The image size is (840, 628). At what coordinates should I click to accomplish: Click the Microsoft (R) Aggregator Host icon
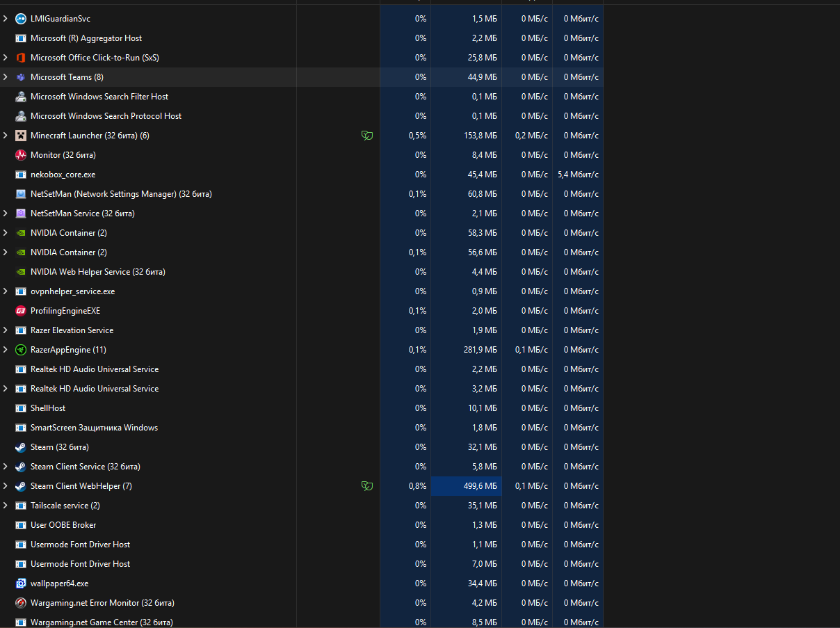[x=21, y=38]
